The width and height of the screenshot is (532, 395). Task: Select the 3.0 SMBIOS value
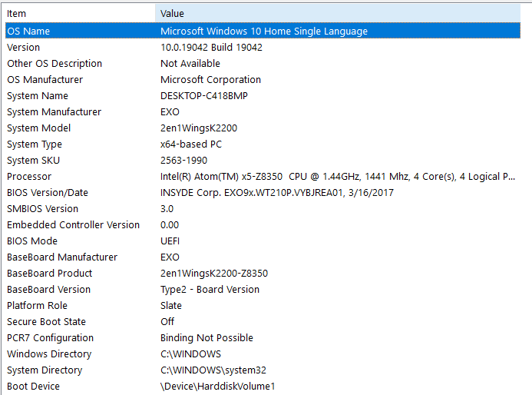167,209
